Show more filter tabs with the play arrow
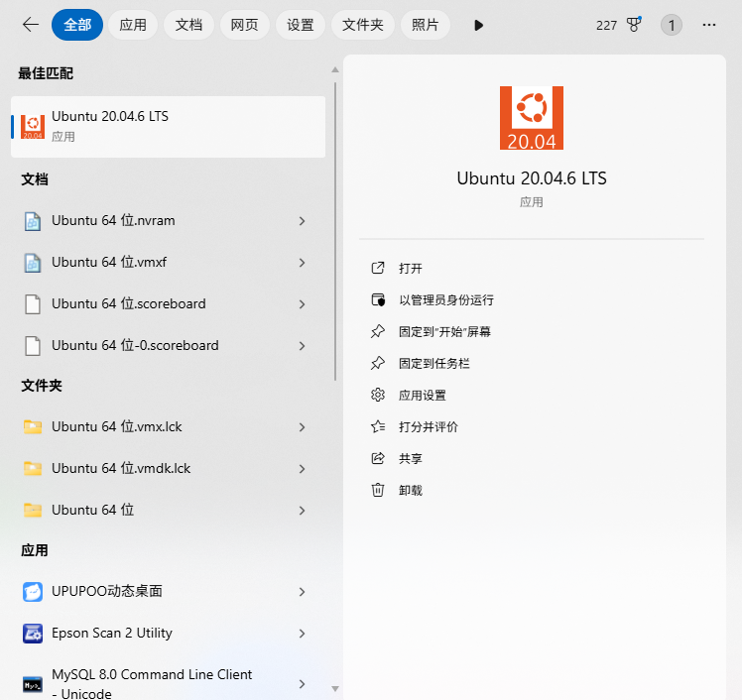This screenshot has height=700, width=742. 479,25
